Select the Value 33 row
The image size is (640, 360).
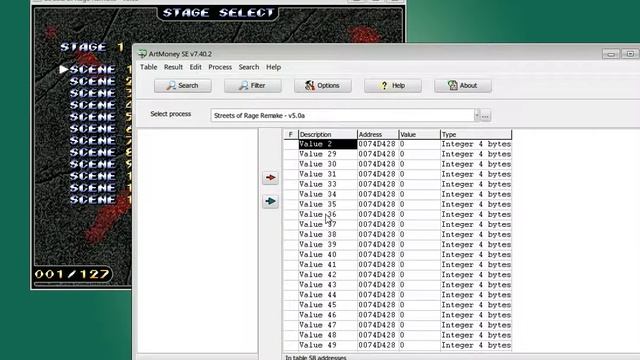click(x=398, y=184)
